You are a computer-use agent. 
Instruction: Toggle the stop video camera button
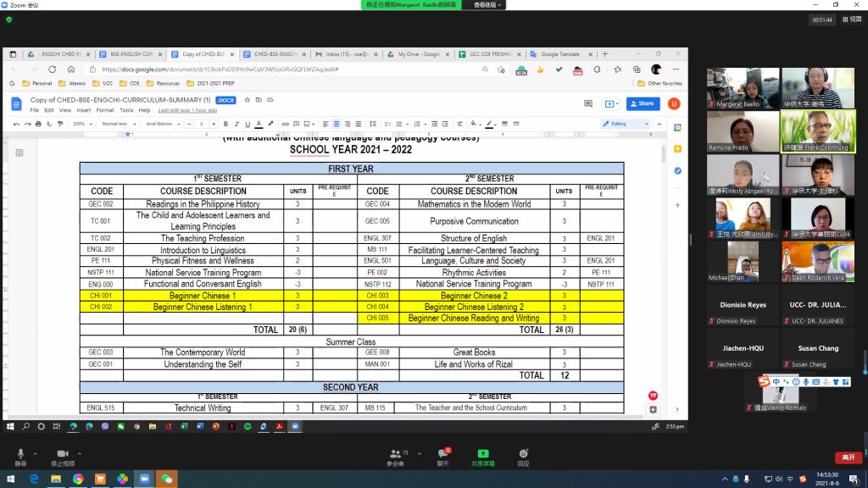[x=62, y=455]
